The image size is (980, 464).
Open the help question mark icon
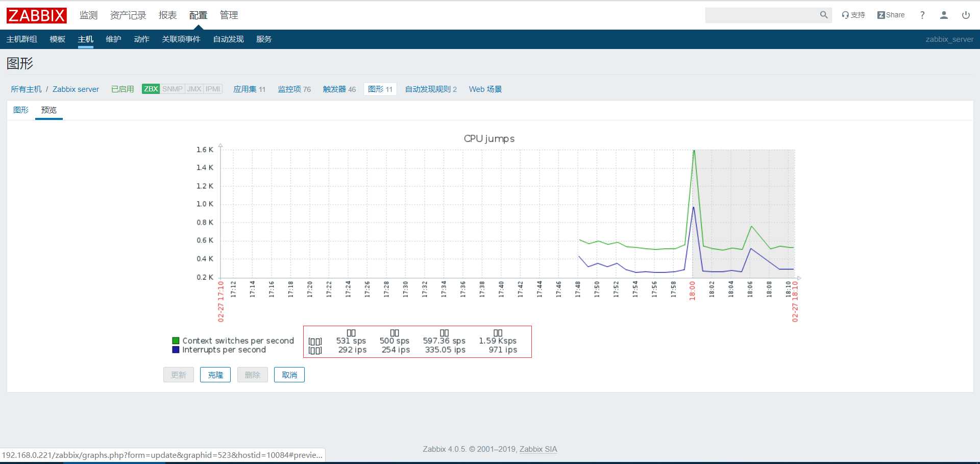(922, 15)
